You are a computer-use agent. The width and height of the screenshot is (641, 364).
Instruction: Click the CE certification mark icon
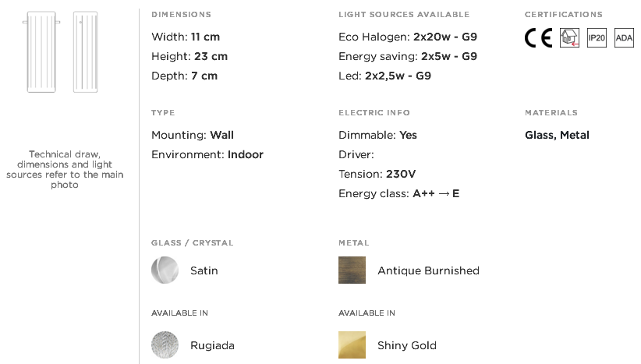tap(538, 38)
